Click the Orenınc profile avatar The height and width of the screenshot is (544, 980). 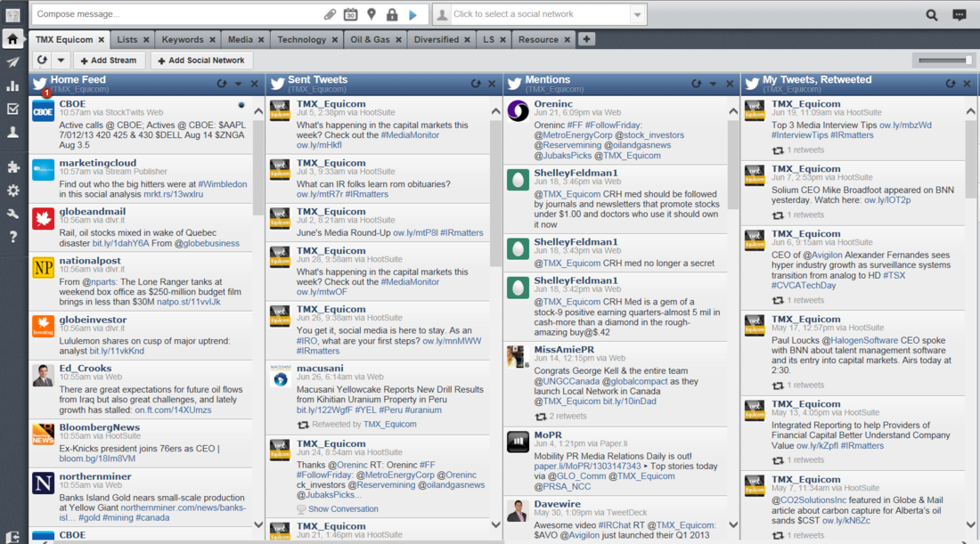[x=518, y=111]
